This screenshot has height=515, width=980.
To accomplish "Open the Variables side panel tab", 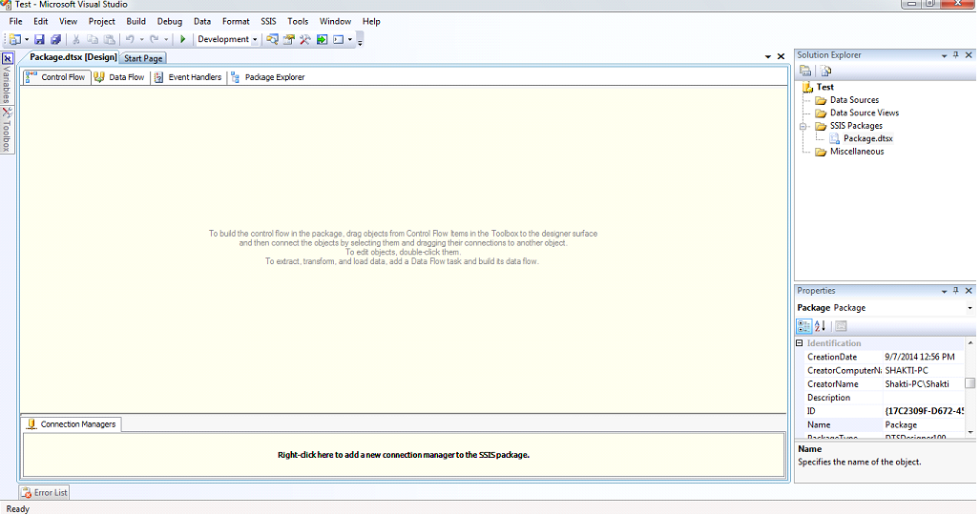I will (x=7, y=79).
